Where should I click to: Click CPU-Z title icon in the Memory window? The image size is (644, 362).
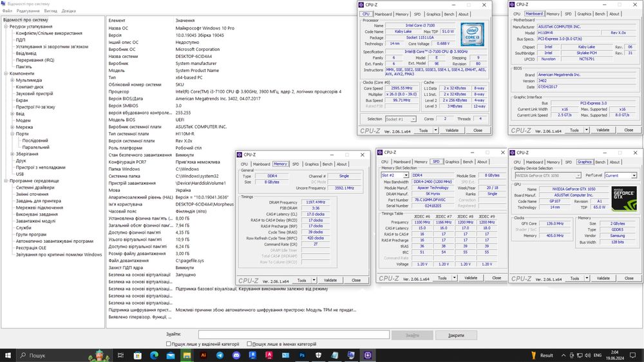240,155
